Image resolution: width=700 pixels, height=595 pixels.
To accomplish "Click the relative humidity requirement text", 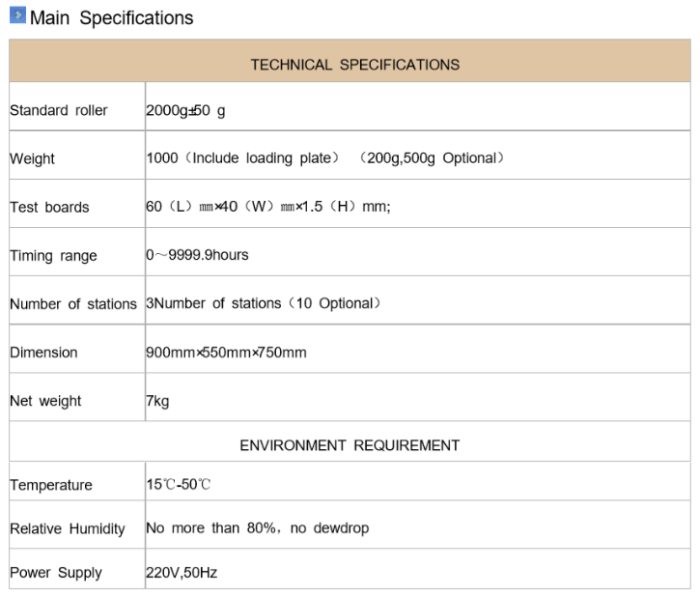I will click(x=257, y=528).
